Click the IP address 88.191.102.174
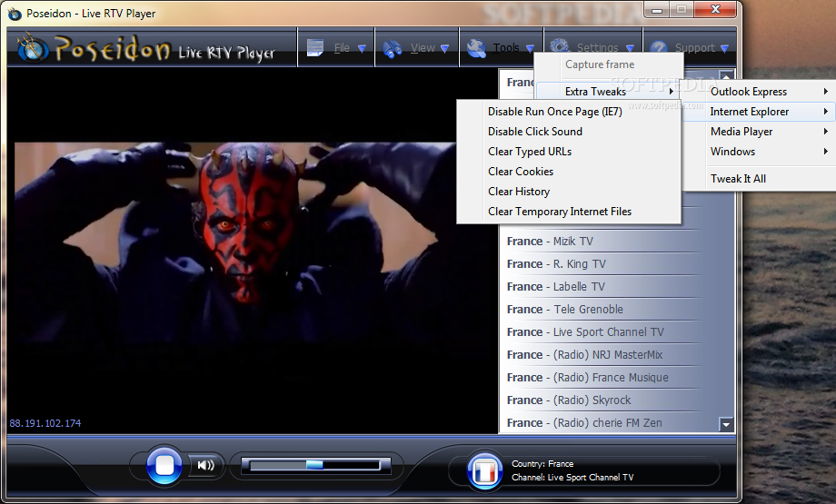 [x=45, y=423]
